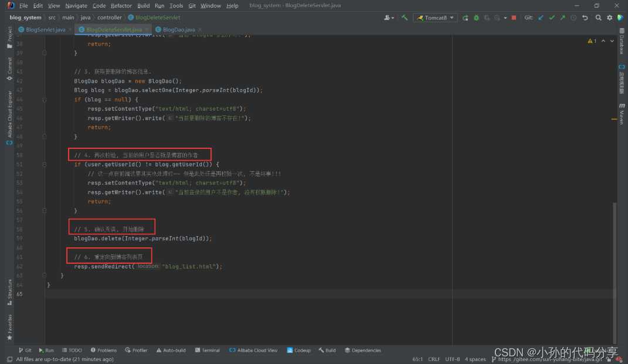Click the Git Show History clock icon
The width and height of the screenshot is (628, 364).
point(573,18)
